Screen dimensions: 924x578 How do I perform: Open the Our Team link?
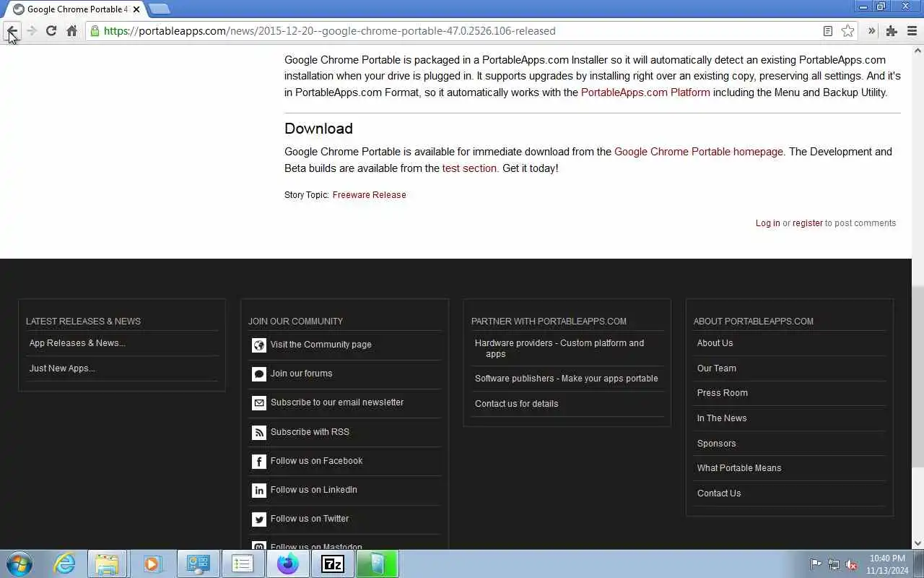pyautogui.click(x=717, y=368)
